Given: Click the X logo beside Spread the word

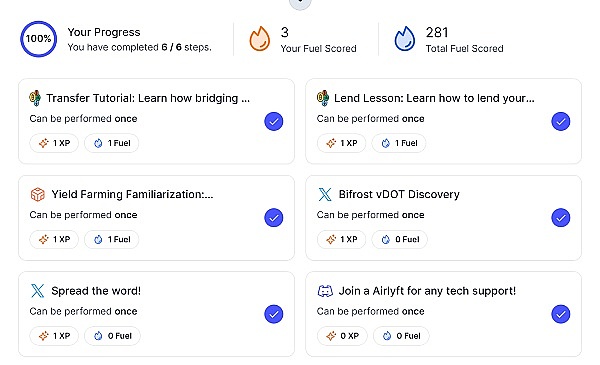Looking at the screenshot, I should 38,291.
